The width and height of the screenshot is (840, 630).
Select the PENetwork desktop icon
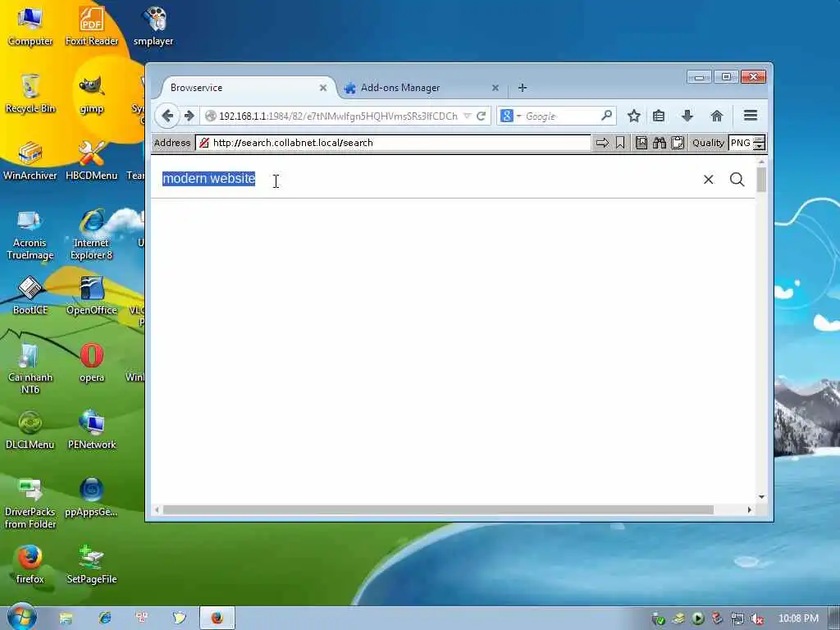[92, 430]
